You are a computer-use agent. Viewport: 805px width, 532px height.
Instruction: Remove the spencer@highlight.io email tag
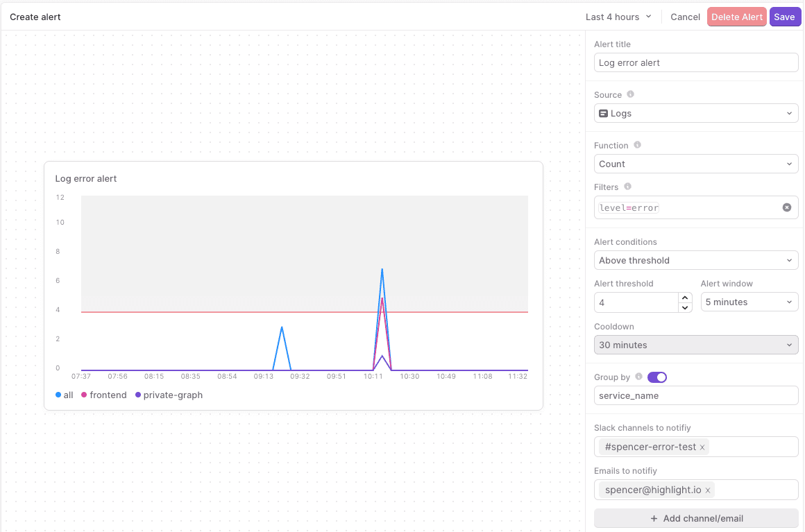(x=708, y=490)
